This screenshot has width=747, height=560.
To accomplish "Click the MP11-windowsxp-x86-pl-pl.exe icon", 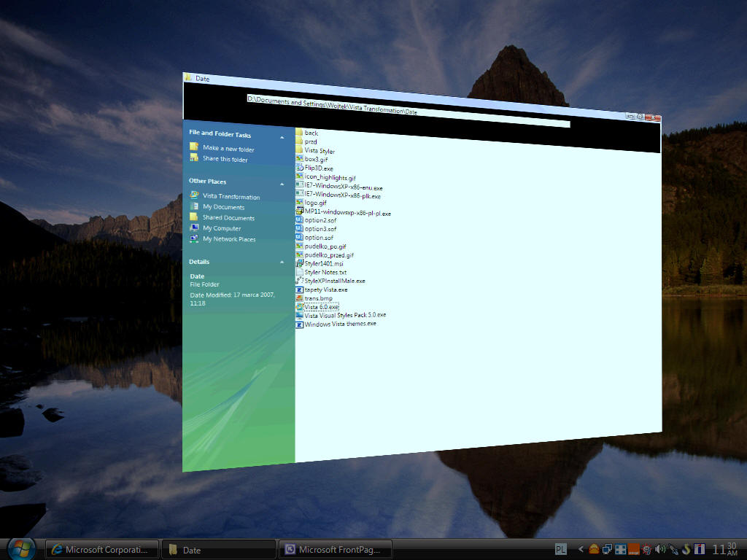I will coord(299,211).
